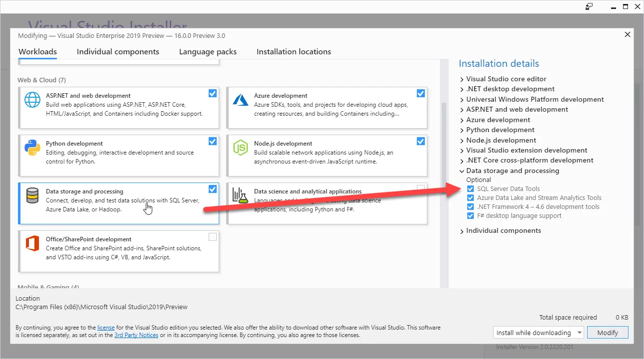Check the Office/SharePoint development workload

click(x=213, y=237)
